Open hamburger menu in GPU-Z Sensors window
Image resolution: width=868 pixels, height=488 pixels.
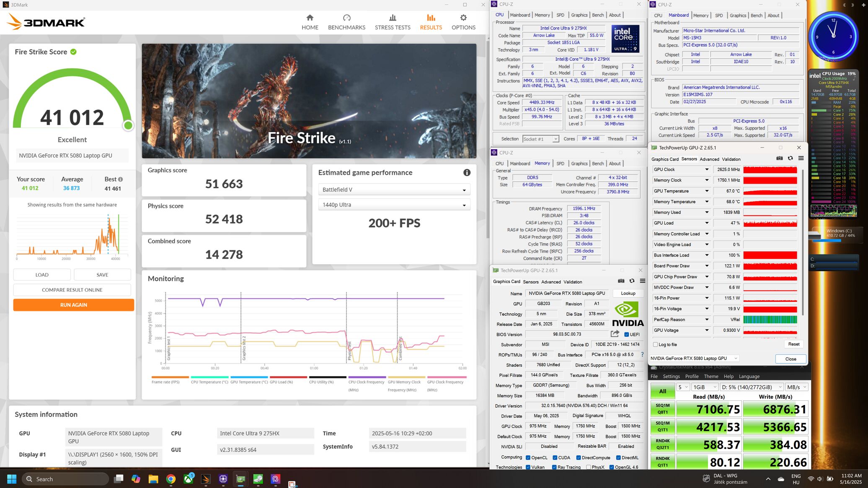801,158
